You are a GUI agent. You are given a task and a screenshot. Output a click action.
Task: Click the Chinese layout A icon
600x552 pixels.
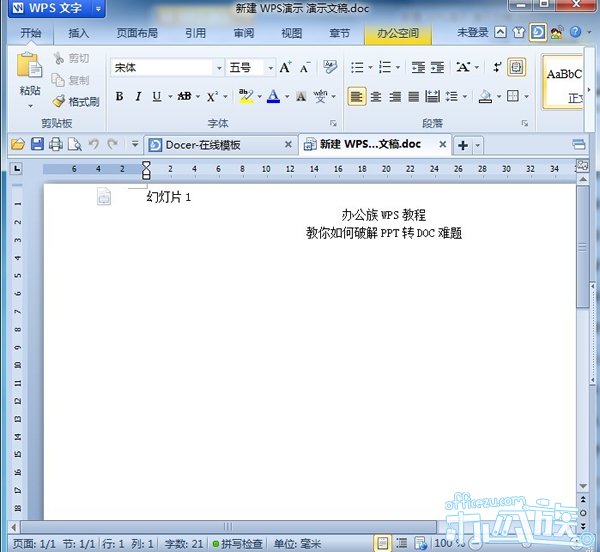click(463, 68)
